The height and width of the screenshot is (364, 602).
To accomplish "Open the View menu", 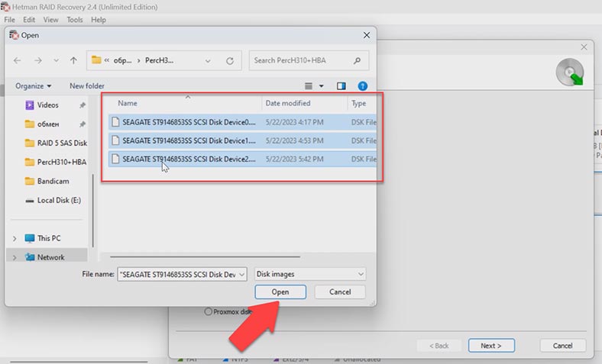I will click(50, 20).
